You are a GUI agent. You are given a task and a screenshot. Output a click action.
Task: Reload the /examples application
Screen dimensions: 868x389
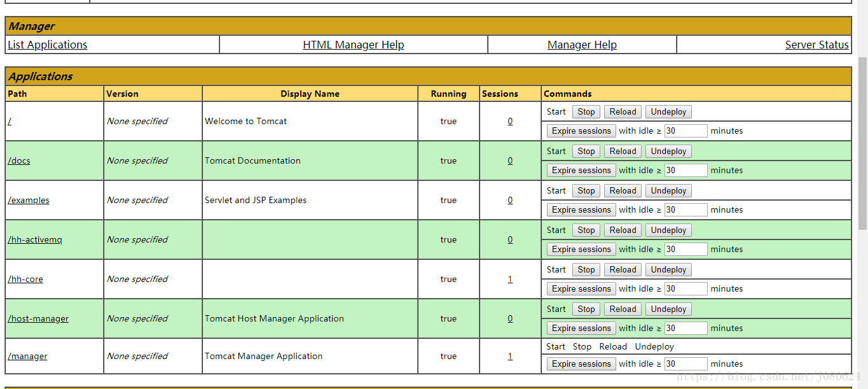coord(623,191)
